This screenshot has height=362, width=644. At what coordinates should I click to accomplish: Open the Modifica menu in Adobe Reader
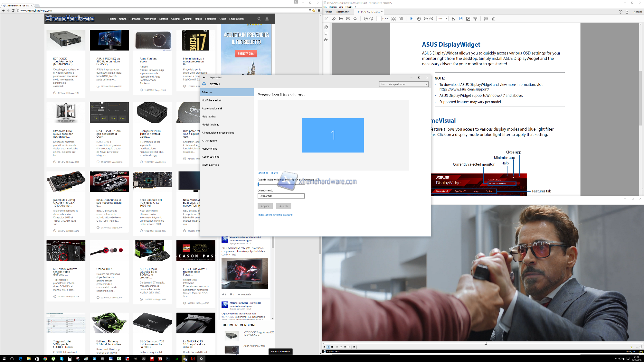pos(333,6)
